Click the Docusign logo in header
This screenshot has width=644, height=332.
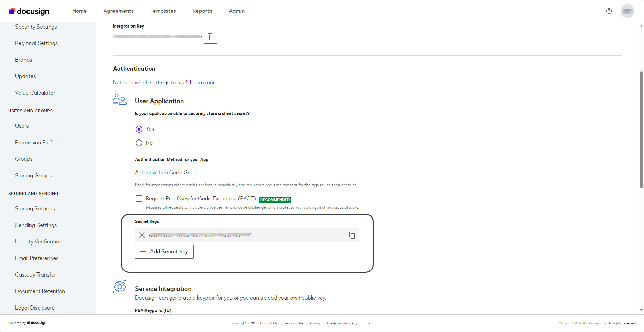29,11
